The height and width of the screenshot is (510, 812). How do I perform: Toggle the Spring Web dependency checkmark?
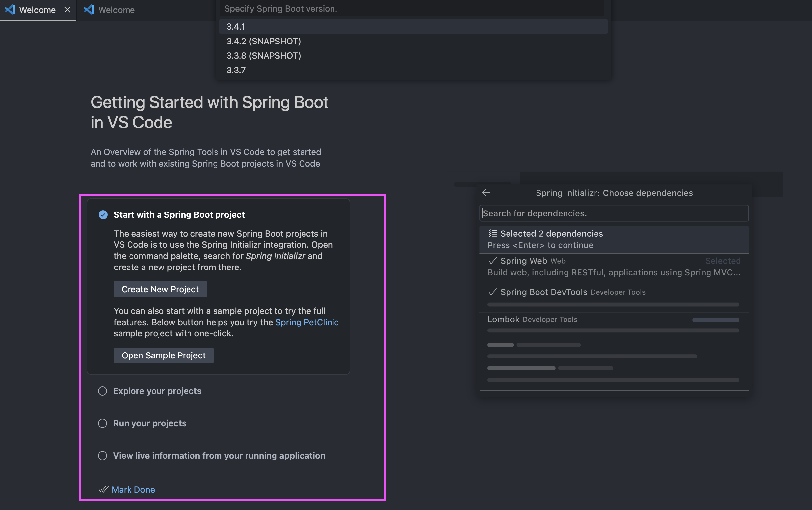point(492,261)
